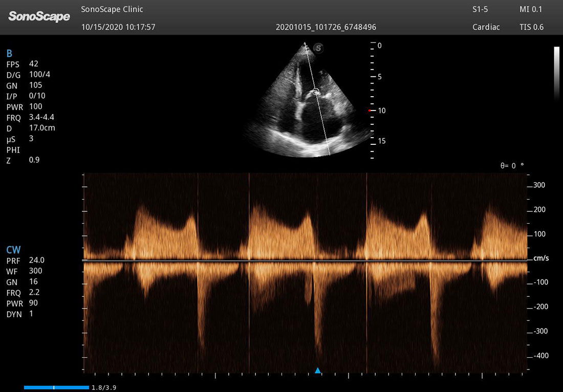
Task: Click the 'Cardiac' exam preset label
Action: (486, 27)
